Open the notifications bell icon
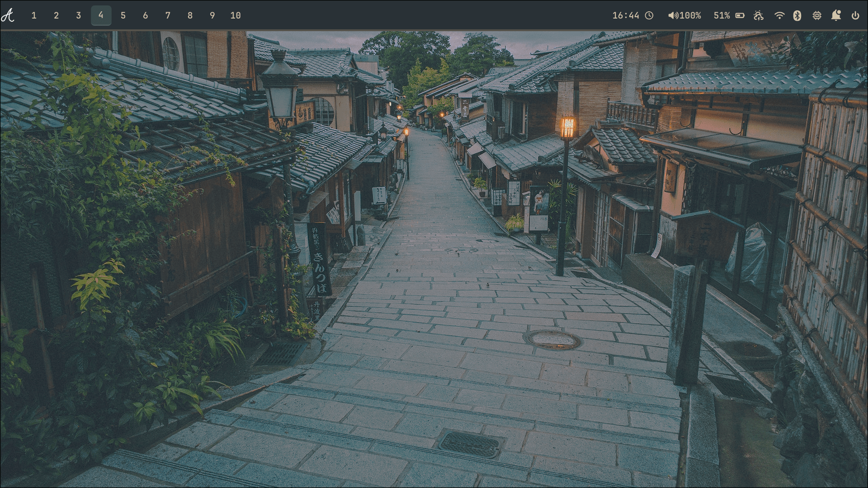The width and height of the screenshot is (868, 488). tap(836, 15)
